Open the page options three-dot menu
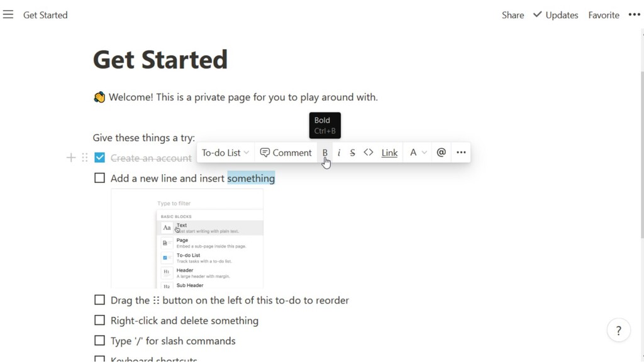Screen dimensions: 644x362 634,15
